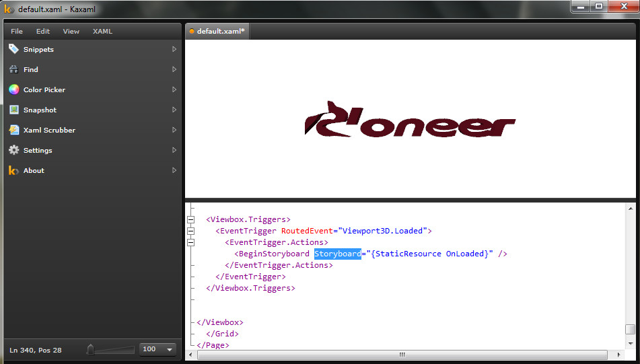
Task: Click the BeginStoryboard tag name
Action: point(274,254)
